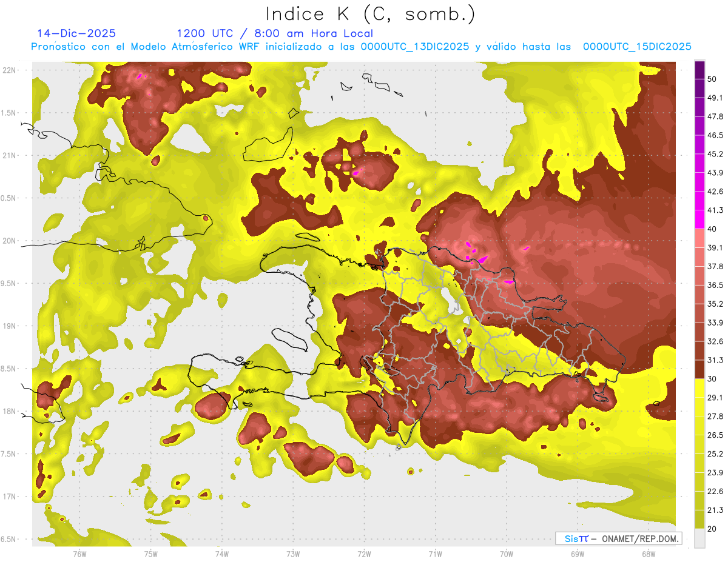Click the colorbar bottom label '20'
The image size is (728, 562).
[x=712, y=529]
